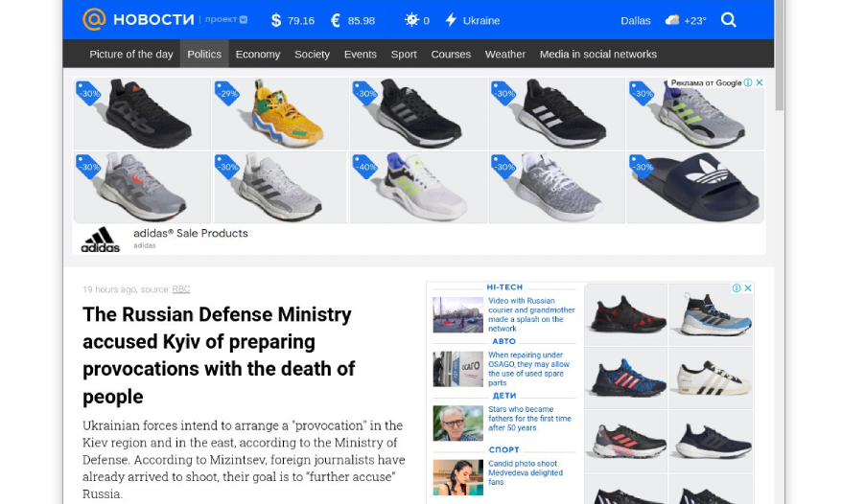
Task: Click the Mail.ru @ logo icon
Action: (94, 20)
